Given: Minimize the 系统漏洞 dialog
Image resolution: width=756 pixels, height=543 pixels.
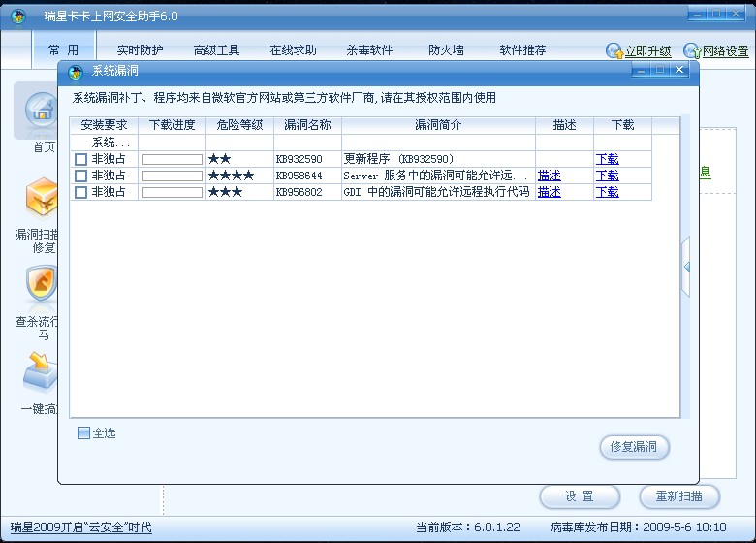Looking at the screenshot, I should coord(641,70).
